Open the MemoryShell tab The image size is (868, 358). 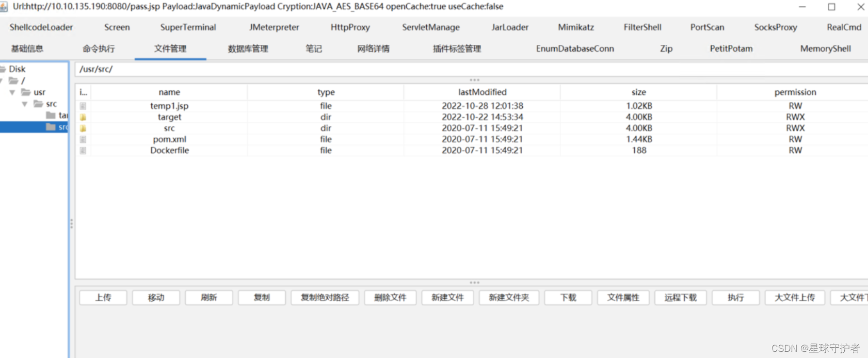826,48
